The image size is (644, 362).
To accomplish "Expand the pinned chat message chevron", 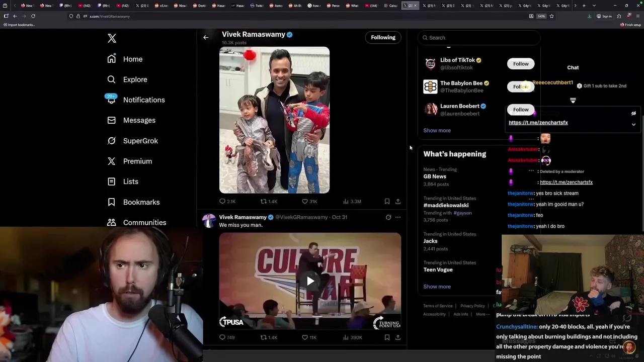I will point(633,124).
